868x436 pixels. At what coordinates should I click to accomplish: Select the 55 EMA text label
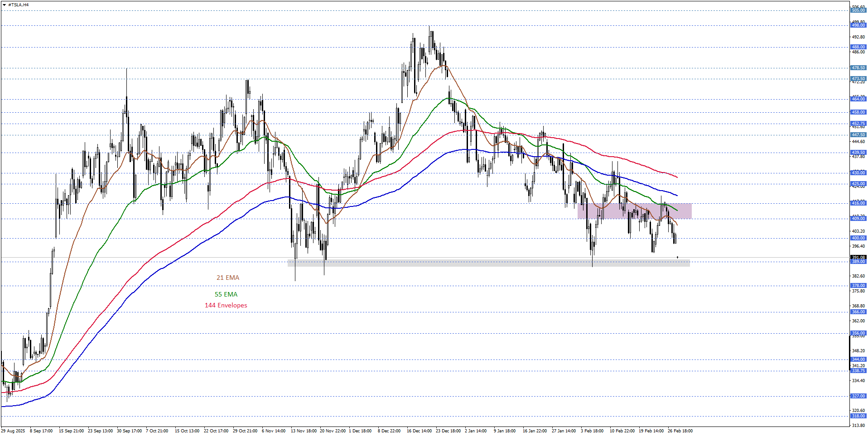[226, 294]
